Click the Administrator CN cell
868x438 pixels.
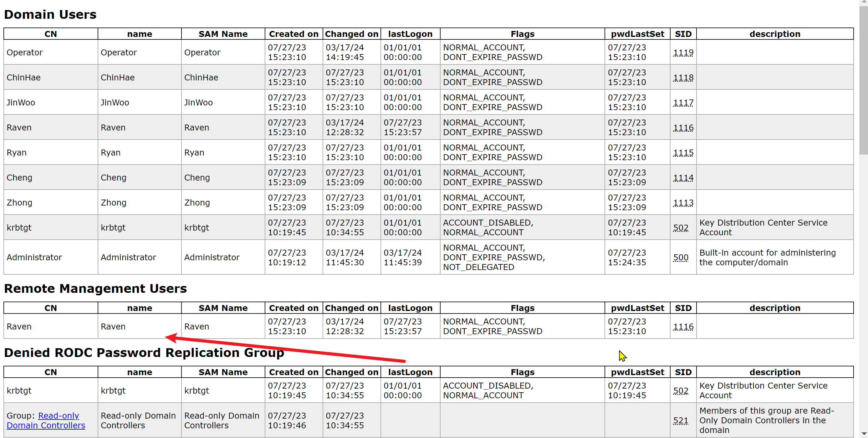click(34, 257)
